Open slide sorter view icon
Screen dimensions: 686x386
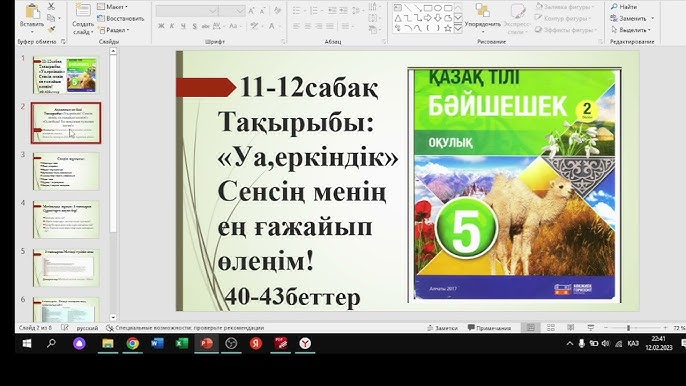pyautogui.click(x=551, y=327)
